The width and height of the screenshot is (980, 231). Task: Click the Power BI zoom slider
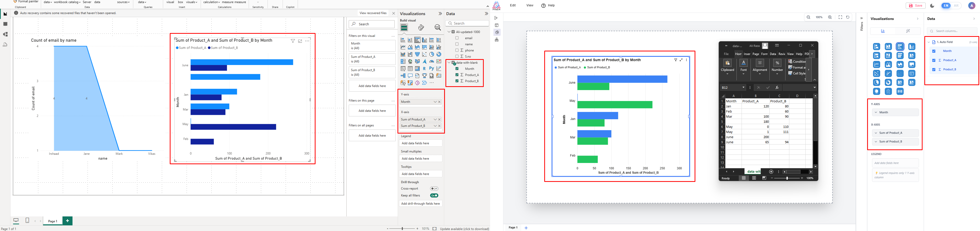(x=402, y=229)
